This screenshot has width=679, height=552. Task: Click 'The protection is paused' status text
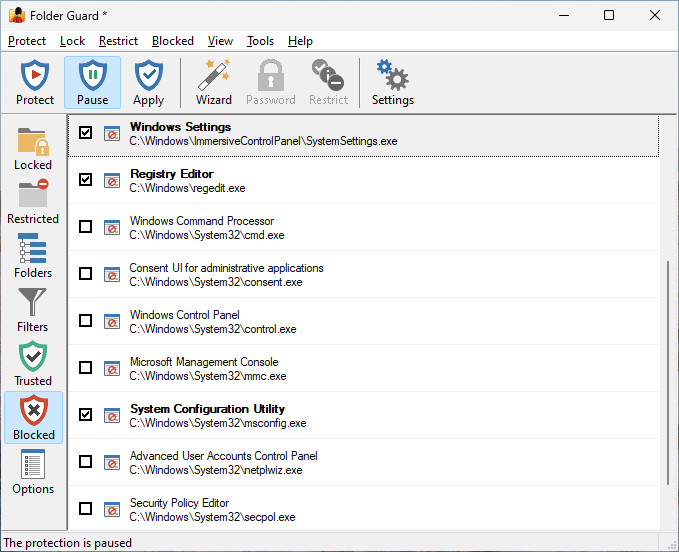(x=68, y=543)
